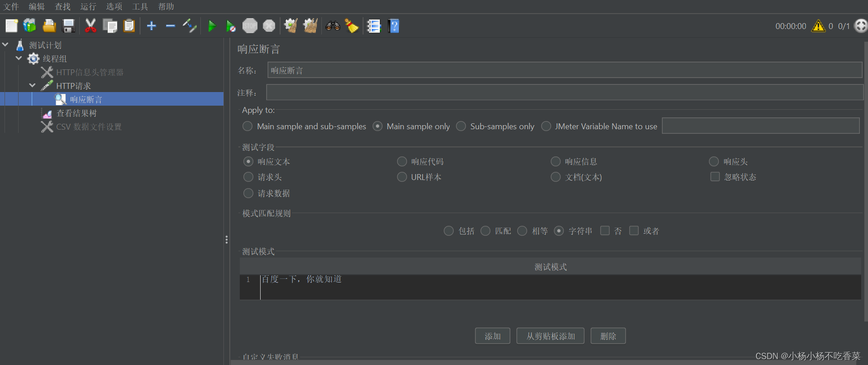Select Main sample only radio
This screenshot has width=868, height=365.
click(378, 127)
